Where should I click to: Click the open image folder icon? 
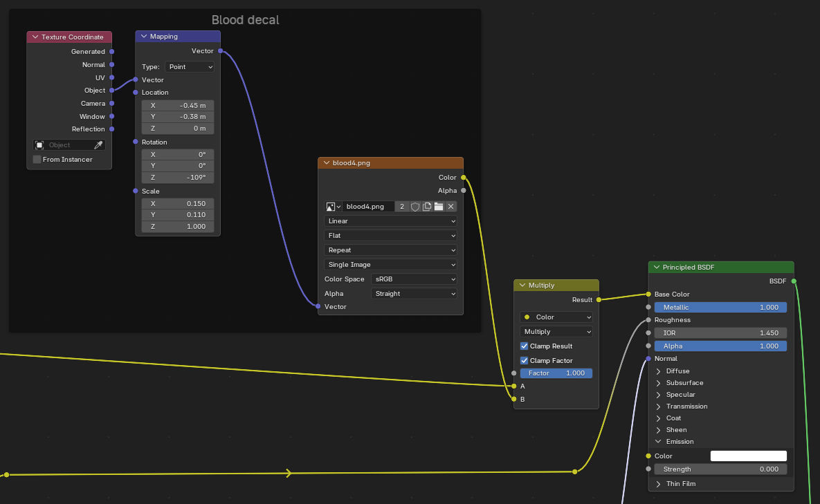pyautogui.click(x=439, y=207)
